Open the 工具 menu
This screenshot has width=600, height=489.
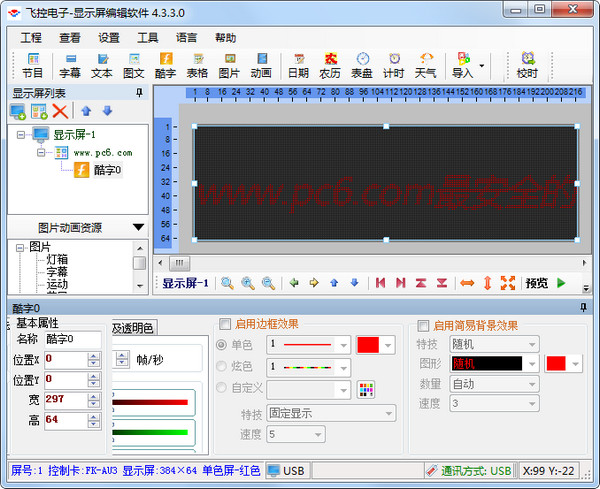pyautogui.click(x=148, y=38)
